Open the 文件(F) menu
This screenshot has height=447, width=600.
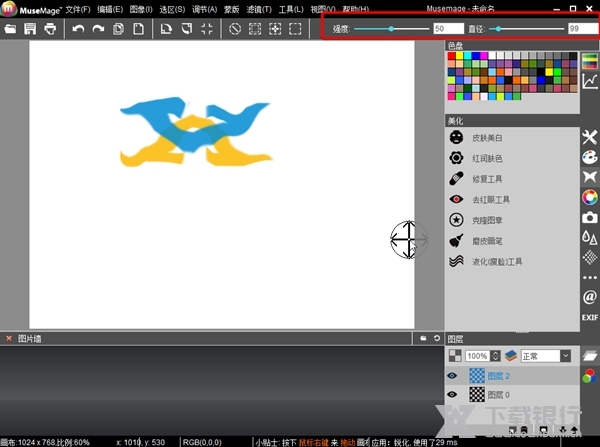(78, 9)
